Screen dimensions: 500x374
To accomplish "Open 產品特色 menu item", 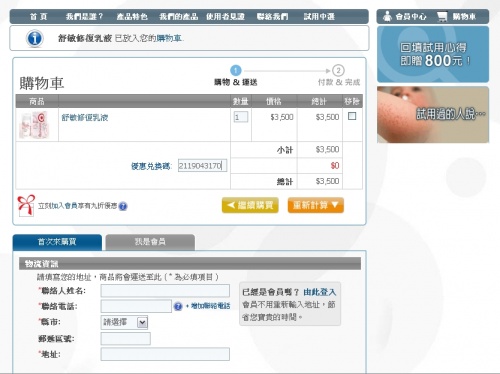I will pyautogui.click(x=132, y=16).
